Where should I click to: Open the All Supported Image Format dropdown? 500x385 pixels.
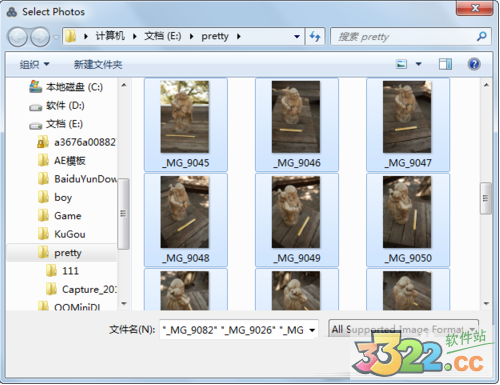(x=403, y=329)
